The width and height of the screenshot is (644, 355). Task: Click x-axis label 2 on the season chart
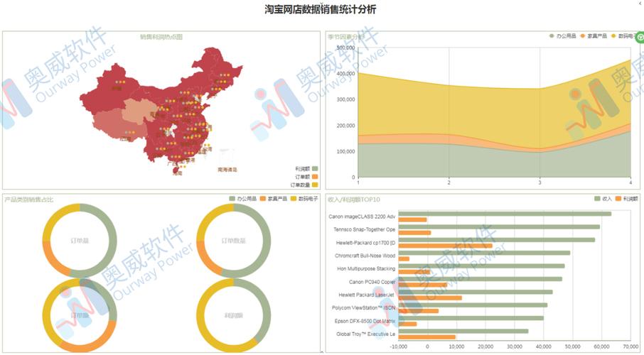tap(449, 182)
